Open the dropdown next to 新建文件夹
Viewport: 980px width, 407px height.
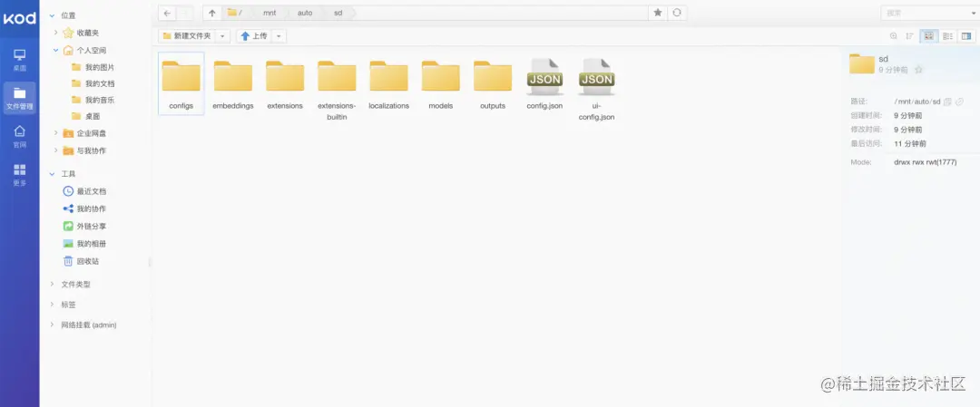[222, 36]
